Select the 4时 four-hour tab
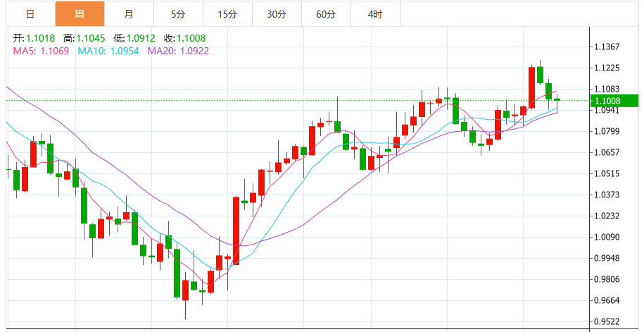644x332 pixels. [x=375, y=14]
